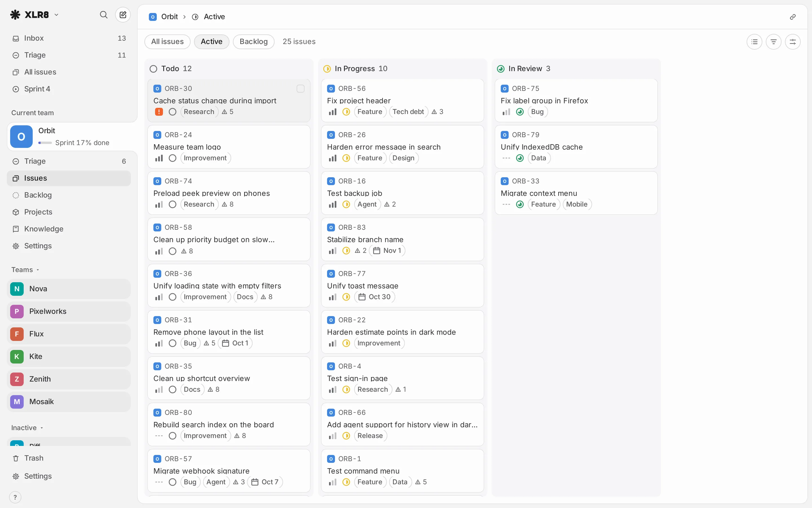Screen dimensions: 812x508
Task: Click the Todo column status icon
Action: [x=153, y=69]
